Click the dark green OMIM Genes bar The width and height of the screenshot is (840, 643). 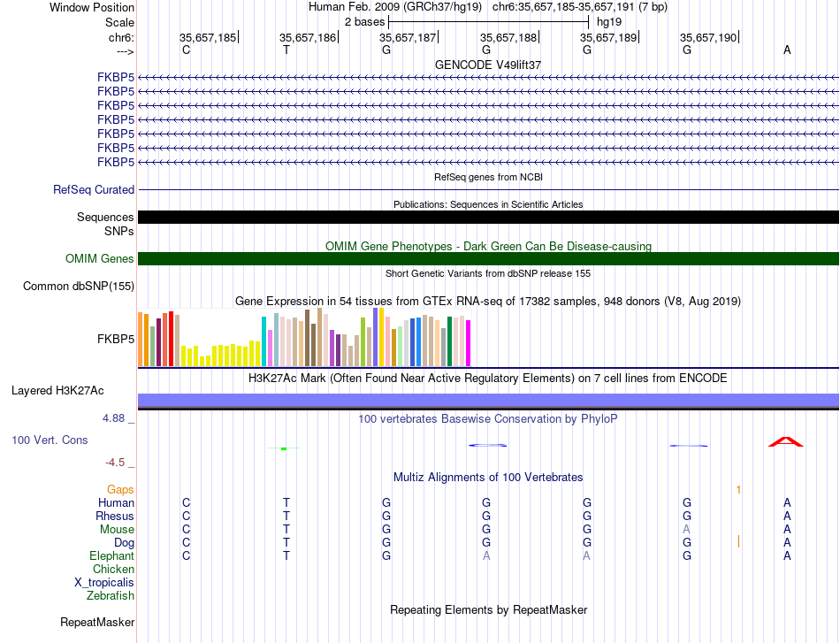[x=489, y=259]
